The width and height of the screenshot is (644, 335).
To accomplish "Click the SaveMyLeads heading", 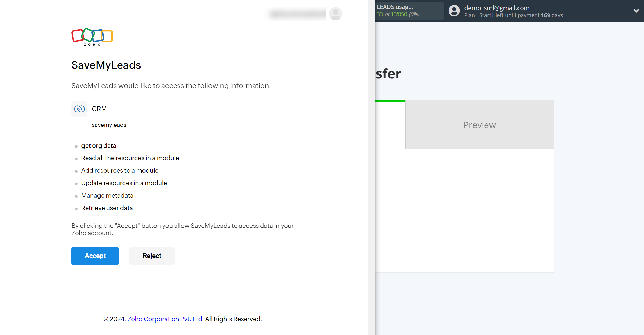I will pos(106,65).
